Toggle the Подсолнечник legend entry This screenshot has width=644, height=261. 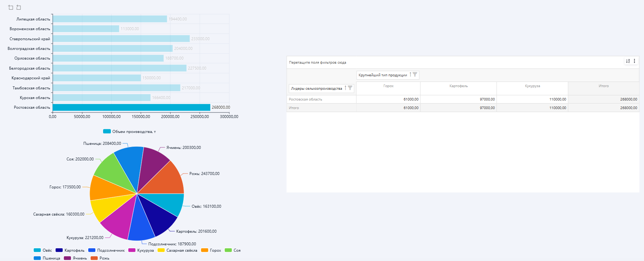tap(106, 251)
